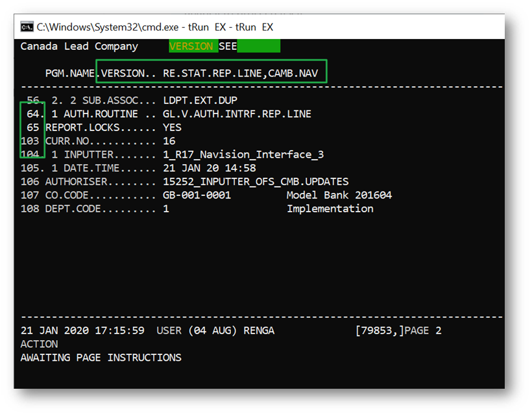Click the AWAITING PAGE INSTRUCTIONS prompt line

101,358
